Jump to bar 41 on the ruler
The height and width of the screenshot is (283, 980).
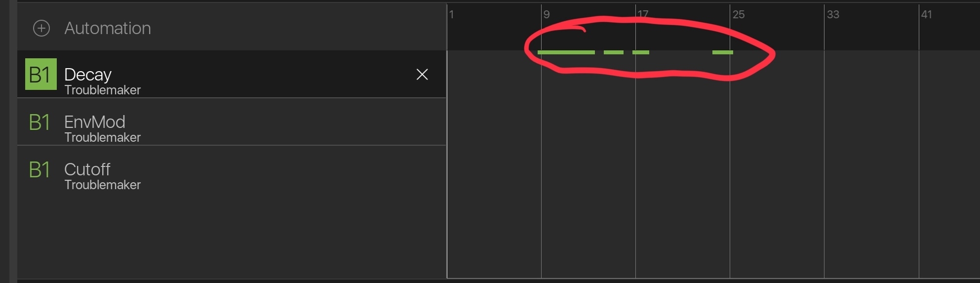pos(927,15)
